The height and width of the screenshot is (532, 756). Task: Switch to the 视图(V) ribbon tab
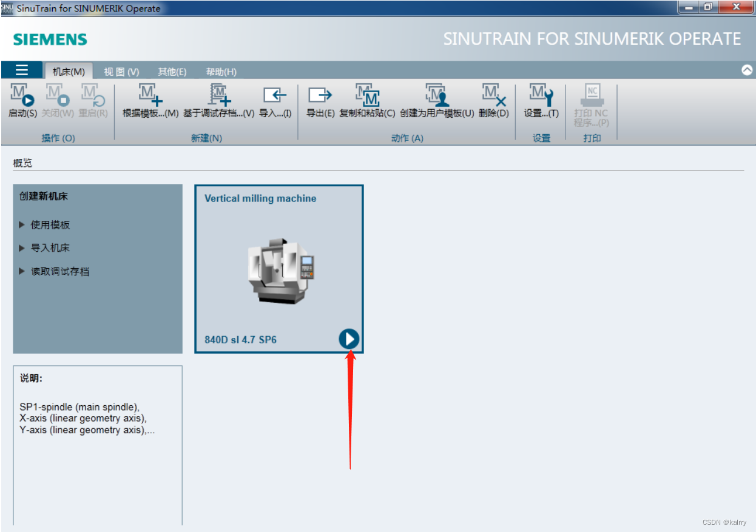(x=121, y=72)
